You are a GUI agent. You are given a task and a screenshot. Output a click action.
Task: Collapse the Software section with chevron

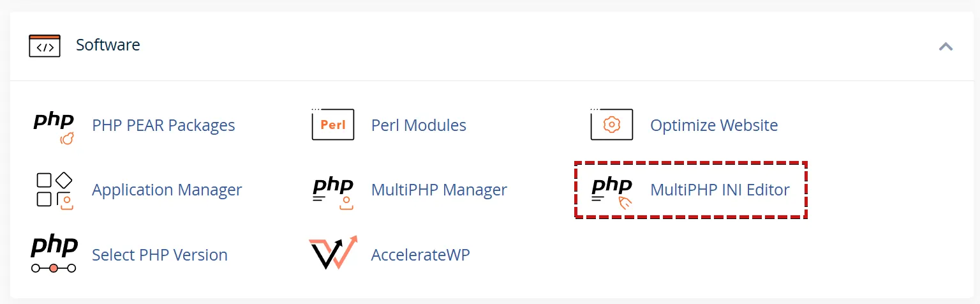click(x=946, y=46)
